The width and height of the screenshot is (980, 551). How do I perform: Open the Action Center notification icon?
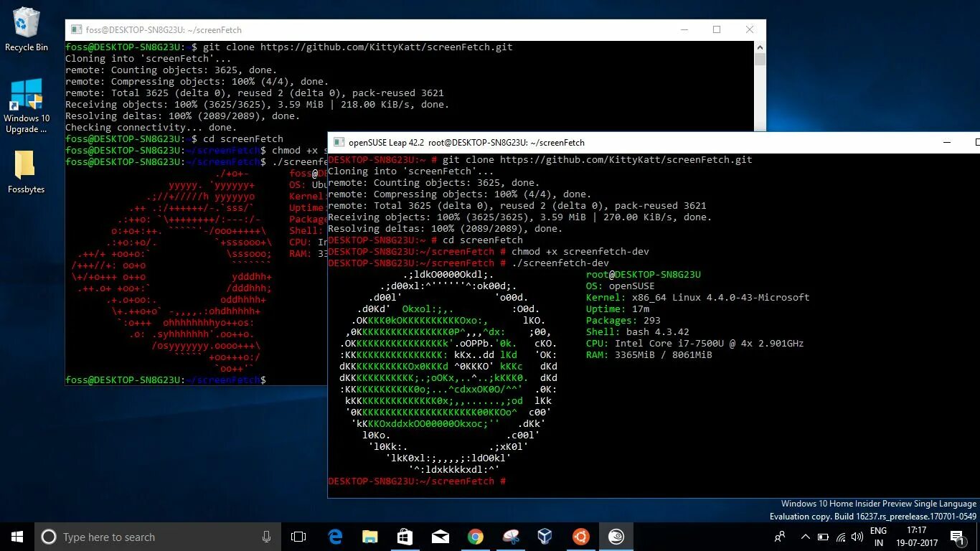click(x=956, y=537)
